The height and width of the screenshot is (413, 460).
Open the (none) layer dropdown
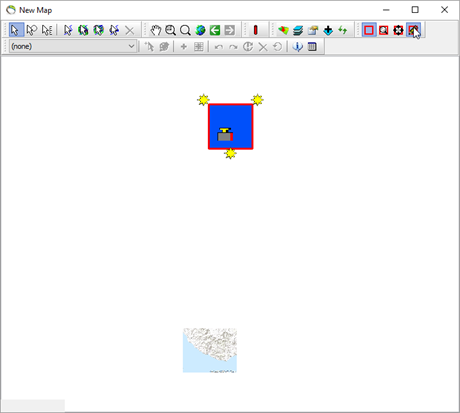pyautogui.click(x=73, y=46)
